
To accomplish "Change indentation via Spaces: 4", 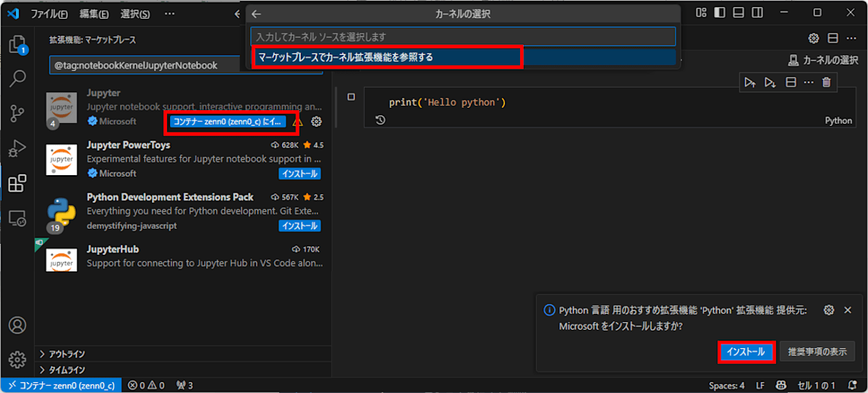I will click(x=726, y=386).
